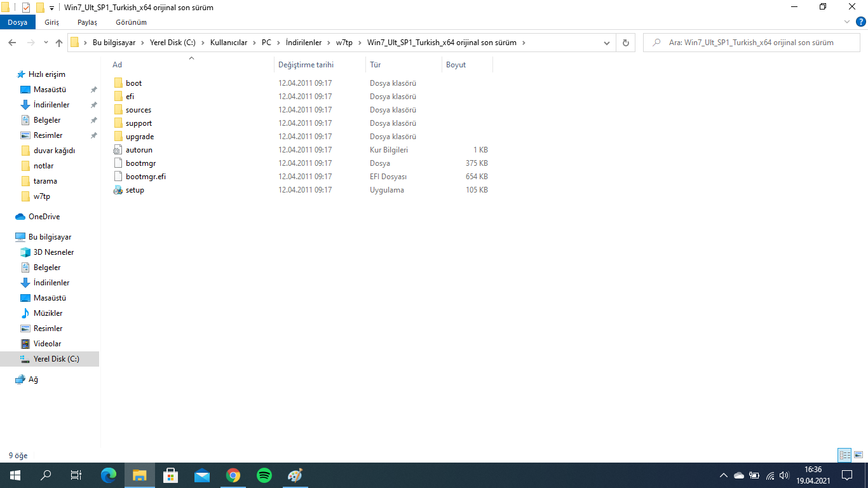Switch to Large icons view layout

click(x=858, y=455)
